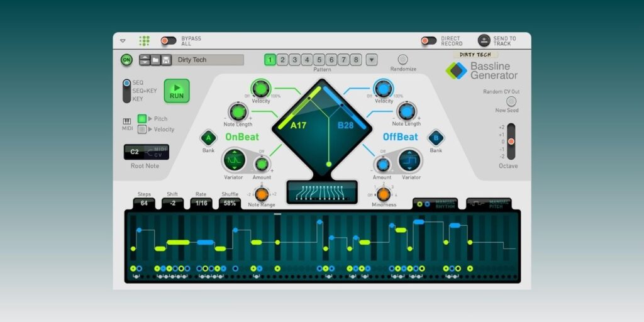
Task: Switch to the Manual Rhythm tab
Action: [x=435, y=204]
